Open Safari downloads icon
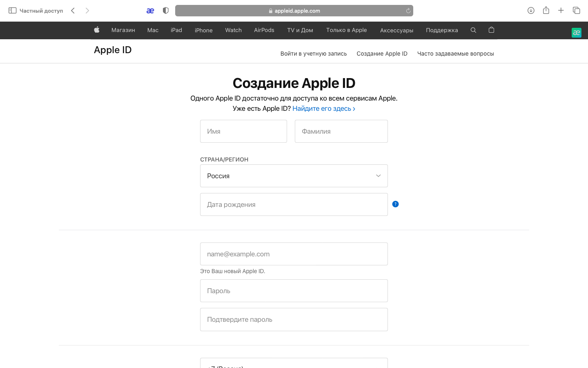 [x=531, y=11]
